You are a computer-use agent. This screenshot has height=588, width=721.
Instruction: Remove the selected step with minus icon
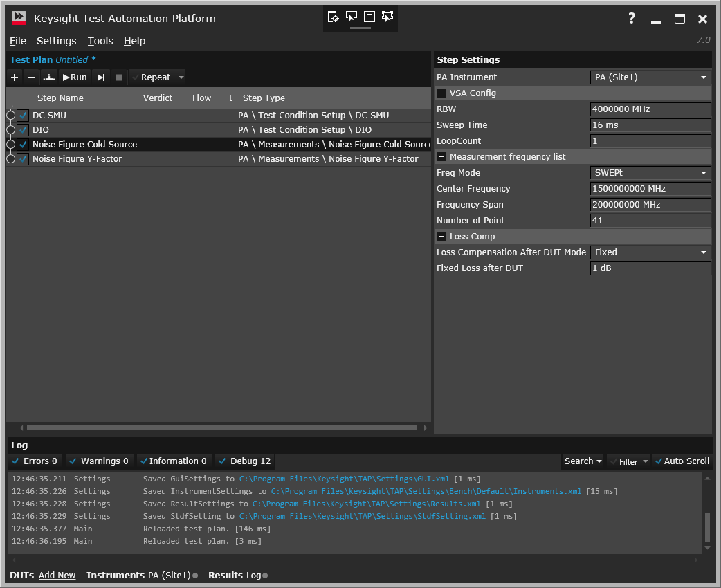pos(31,77)
